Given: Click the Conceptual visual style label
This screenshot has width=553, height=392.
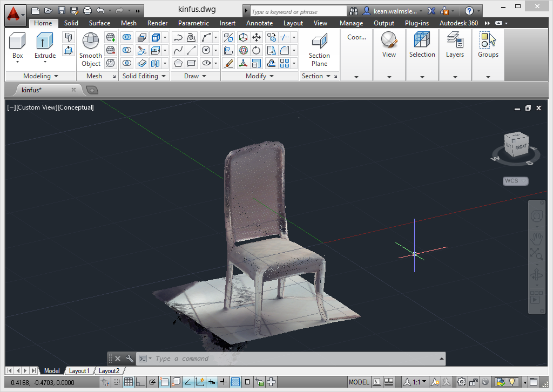Looking at the screenshot, I should (x=76, y=107).
